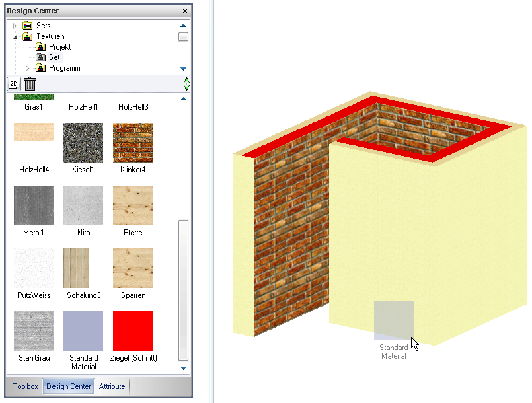
Task: Select the Set tree item
Action: click(x=54, y=57)
